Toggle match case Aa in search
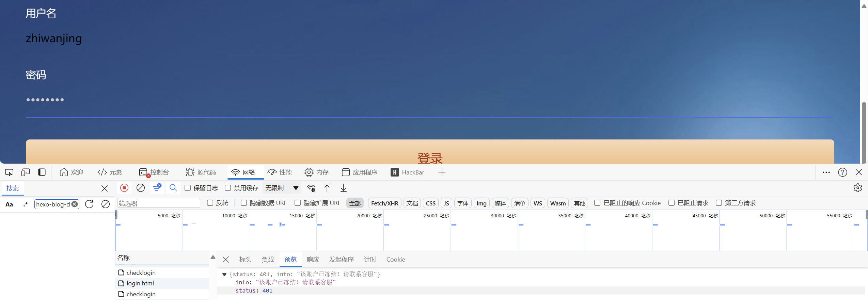Image resolution: width=868 pixels, height=300 pixels. [9, 204]
